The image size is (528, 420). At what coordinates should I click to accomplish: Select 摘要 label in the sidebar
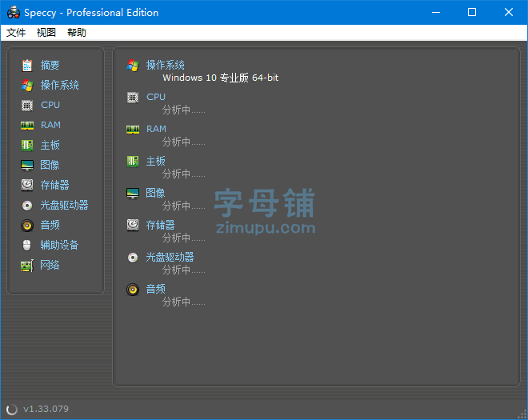pos(50,65)
